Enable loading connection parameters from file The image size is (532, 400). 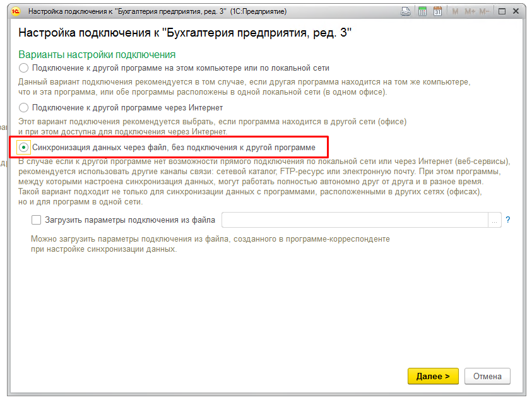pyautogui.click(x=36, y=220)
